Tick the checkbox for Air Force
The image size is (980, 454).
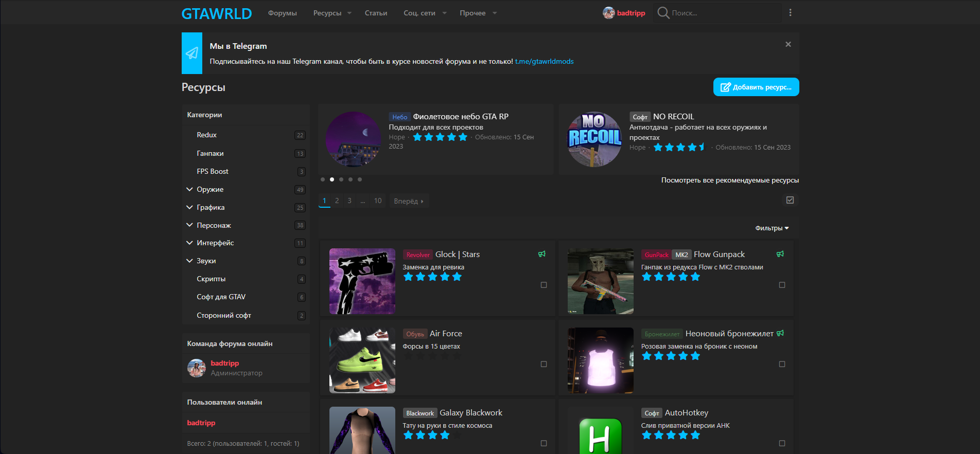pyautogui.click(x=544, y=364)
